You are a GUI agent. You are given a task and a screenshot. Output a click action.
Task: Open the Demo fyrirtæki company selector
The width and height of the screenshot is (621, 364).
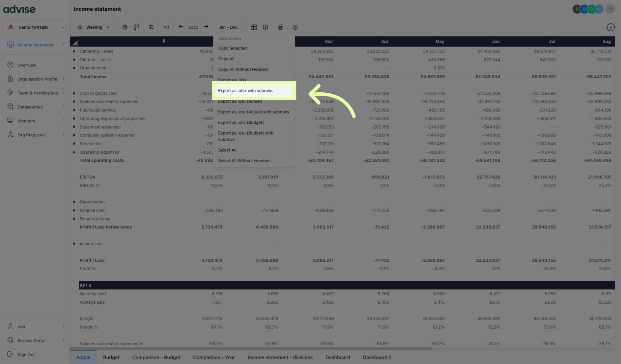pos(34,27)
